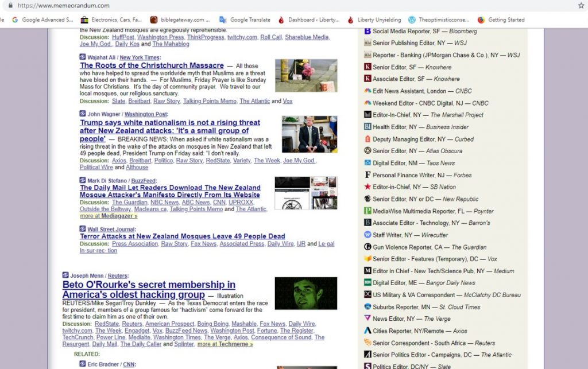Click the Axios icon by Cities Reporter
The height and width of the screenshot is (369, 588).
pos(367,331)
